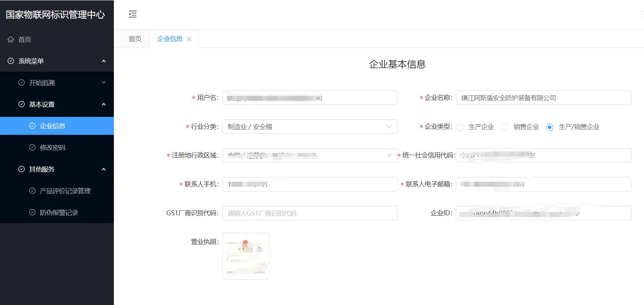The height and width of the screenshot is (305, 644).
Task: Click the 企业ID input field
Action: (x=543, y=213)
